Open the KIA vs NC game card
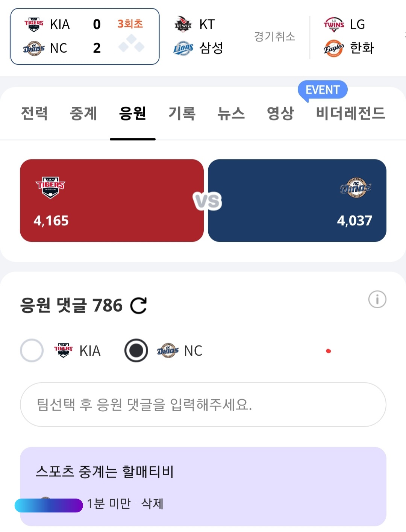Image resolution: width=406 pixels, height=532 pixels. click(85, 36)
